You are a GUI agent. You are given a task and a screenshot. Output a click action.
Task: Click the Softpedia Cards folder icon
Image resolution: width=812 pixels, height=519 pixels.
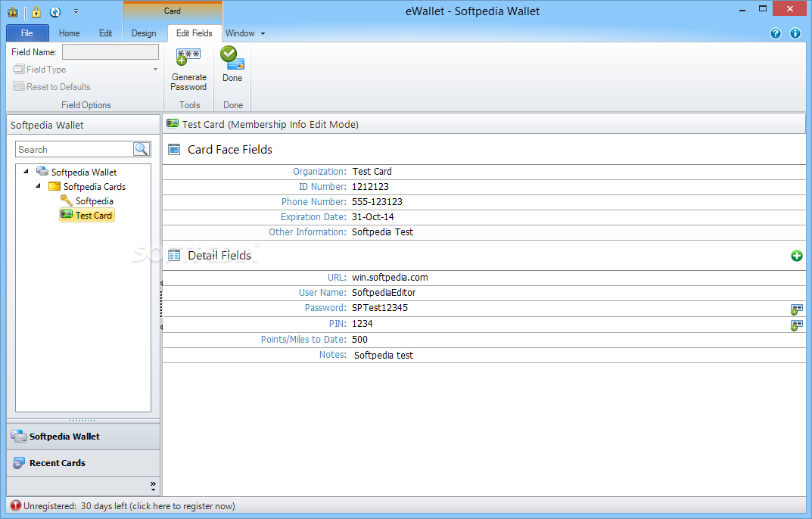[x=54, y=186]
